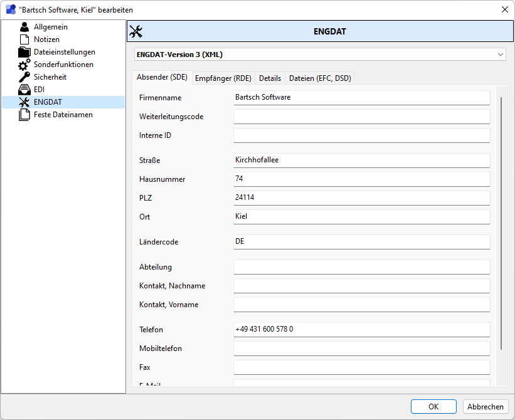
Task: Select the Telefon number field
Action: pos(361,330)
